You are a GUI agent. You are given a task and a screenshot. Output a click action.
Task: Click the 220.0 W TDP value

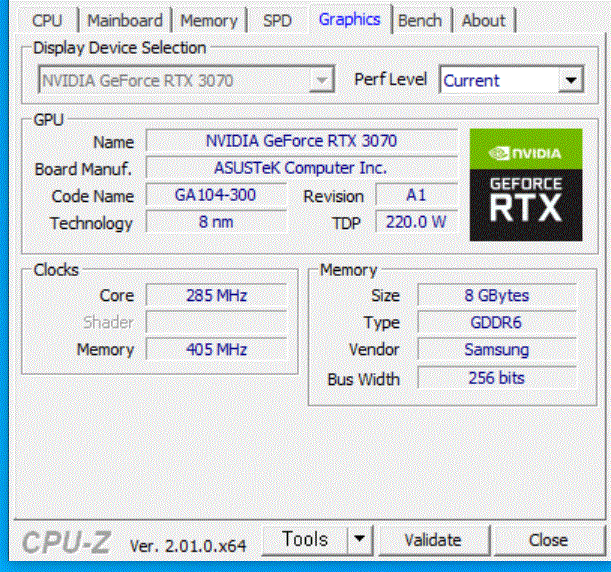point(416,222)
